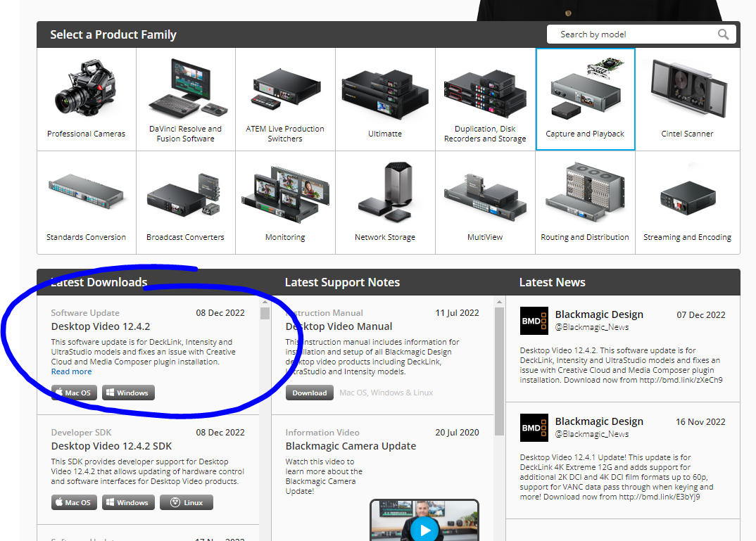Open the Ultimatte product family
Viewport: 756px width, 541px height.
pos(385,99)
